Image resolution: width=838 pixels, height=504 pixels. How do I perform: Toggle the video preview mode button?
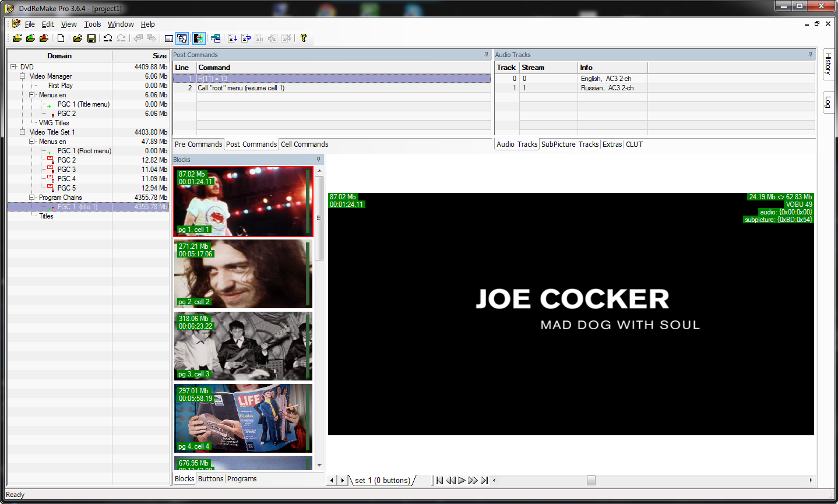199,38
